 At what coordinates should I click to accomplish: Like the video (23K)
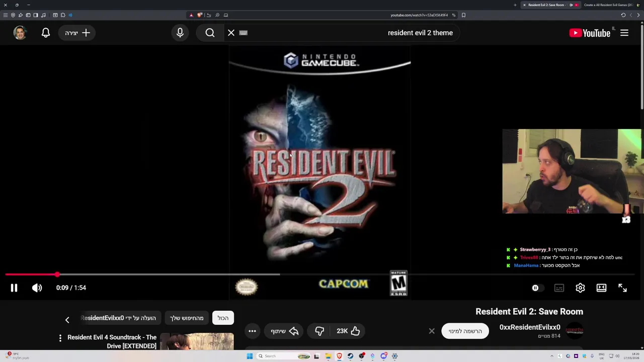[x=348, y=331]
